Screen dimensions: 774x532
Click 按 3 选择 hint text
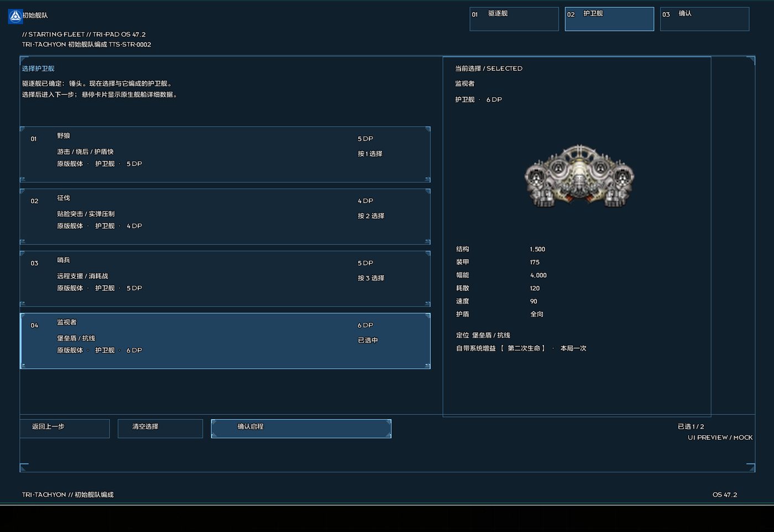(x=371, y=278)
